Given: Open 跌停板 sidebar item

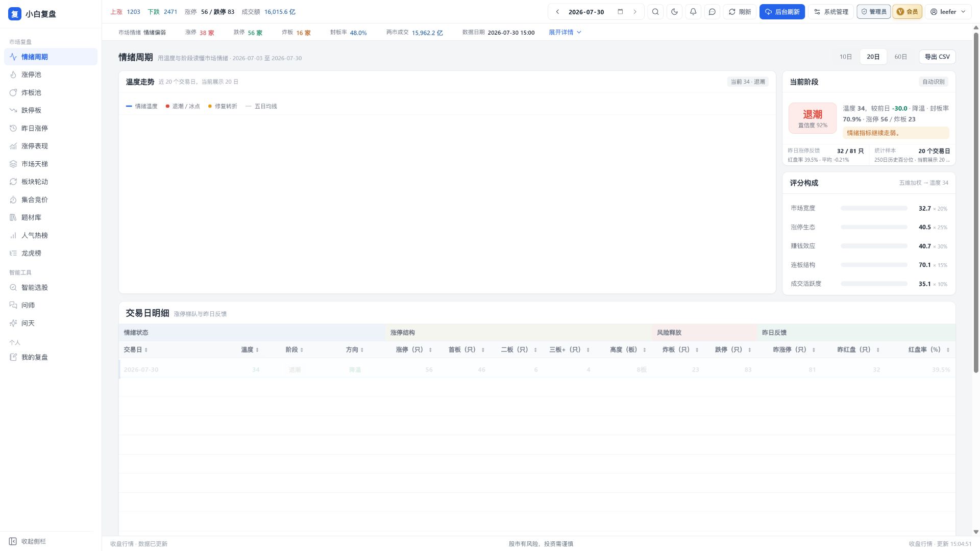Looking at the screenshot, I should click(51, 110).
